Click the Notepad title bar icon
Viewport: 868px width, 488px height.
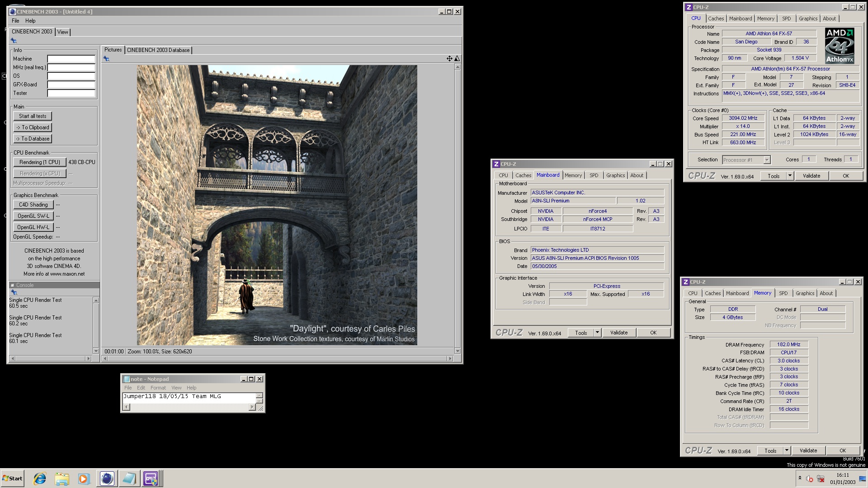pos(127,379)
